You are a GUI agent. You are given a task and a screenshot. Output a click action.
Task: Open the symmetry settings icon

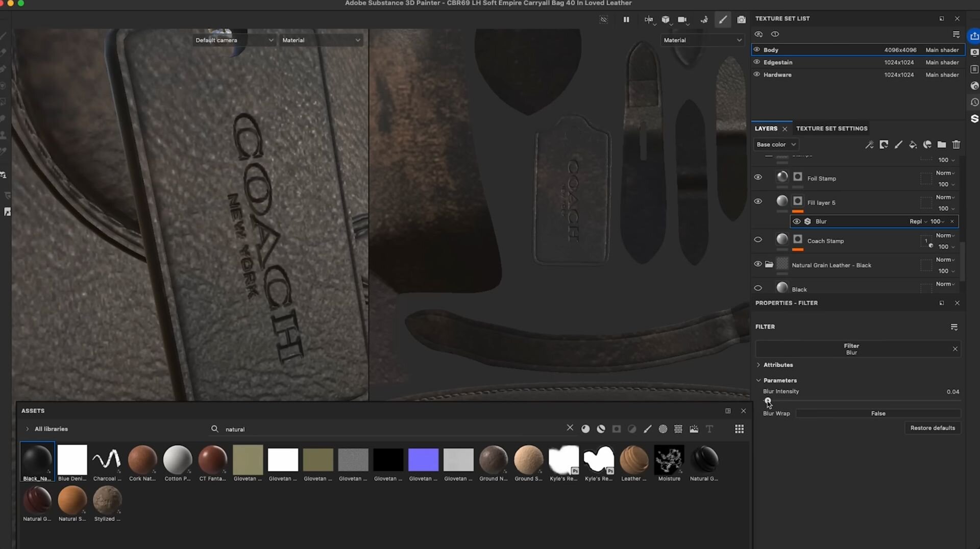click(649, 20)
